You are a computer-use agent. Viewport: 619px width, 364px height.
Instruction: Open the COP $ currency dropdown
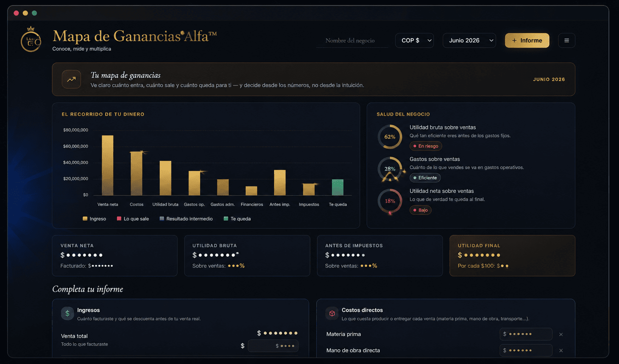[x=415, y=40]
